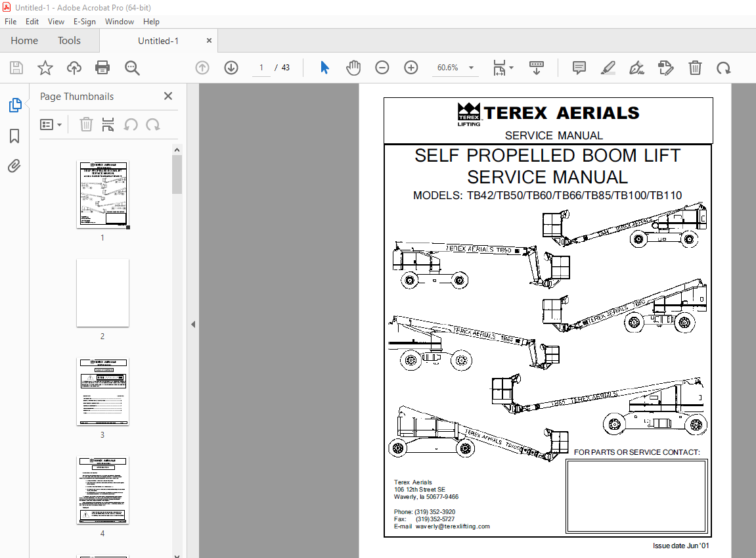Click the insert page break icon in thumbnails panel
756x558 pixels.
point(108,125)
